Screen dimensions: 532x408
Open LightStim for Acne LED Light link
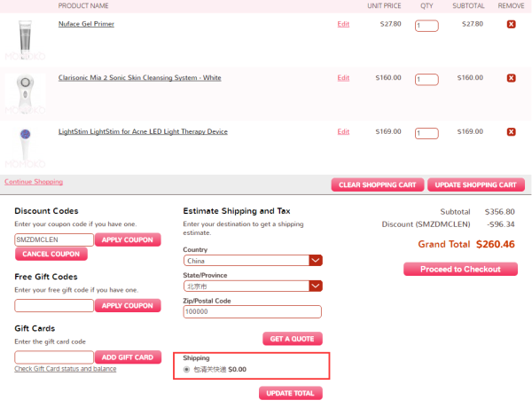click(143, 131)
